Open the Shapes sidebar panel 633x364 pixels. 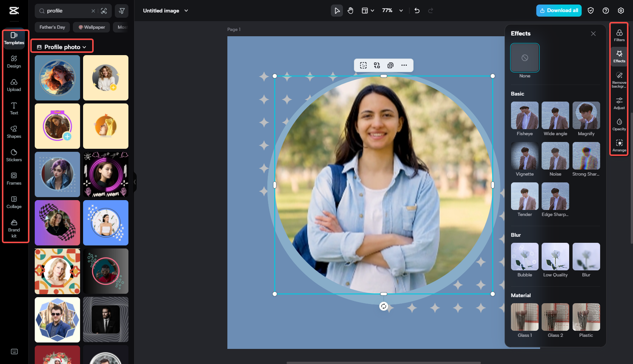point(14,132)
